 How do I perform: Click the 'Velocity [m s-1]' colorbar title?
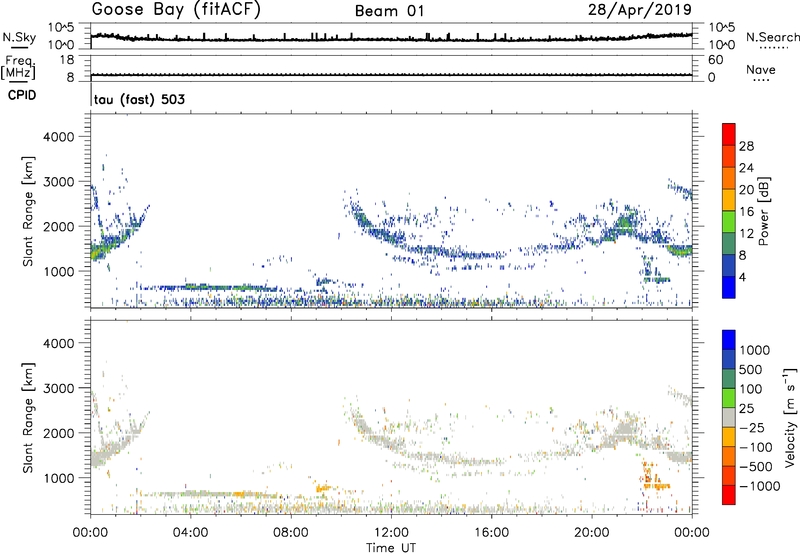click(790, 417)
